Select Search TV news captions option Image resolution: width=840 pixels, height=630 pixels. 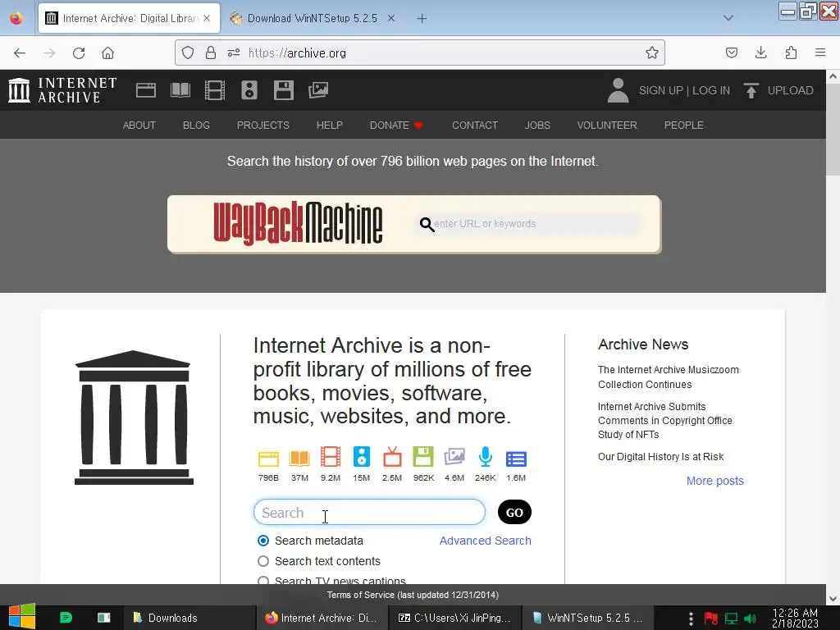pyautogui.click(x=263, y=580)
